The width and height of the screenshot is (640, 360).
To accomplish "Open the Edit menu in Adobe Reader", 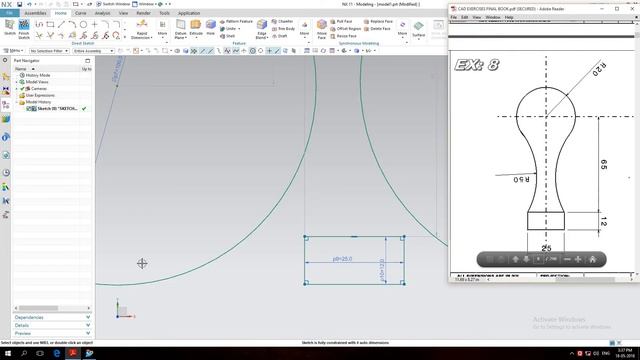I will [464, 18].
